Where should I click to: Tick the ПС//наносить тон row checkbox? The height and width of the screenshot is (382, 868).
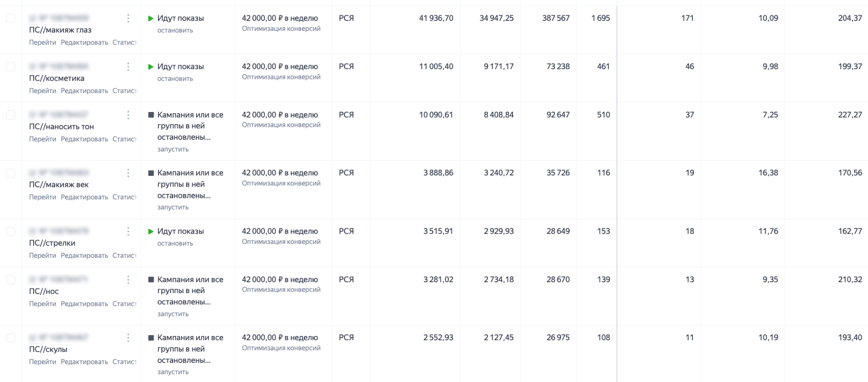[11, 115]
